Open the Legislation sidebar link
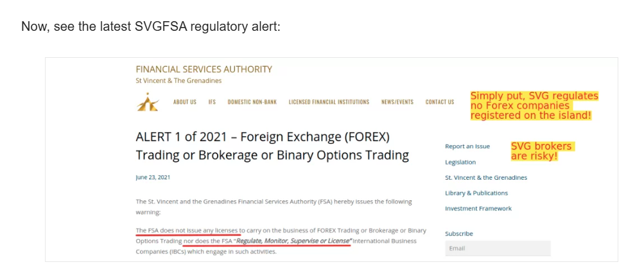 pyautogui.click(x=460, y=162)
